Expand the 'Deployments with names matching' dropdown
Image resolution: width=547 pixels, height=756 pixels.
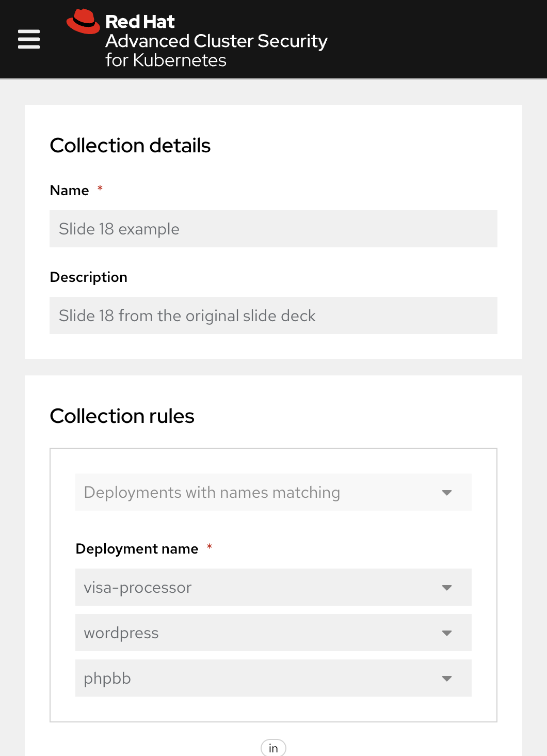click(x=258, y=493)
